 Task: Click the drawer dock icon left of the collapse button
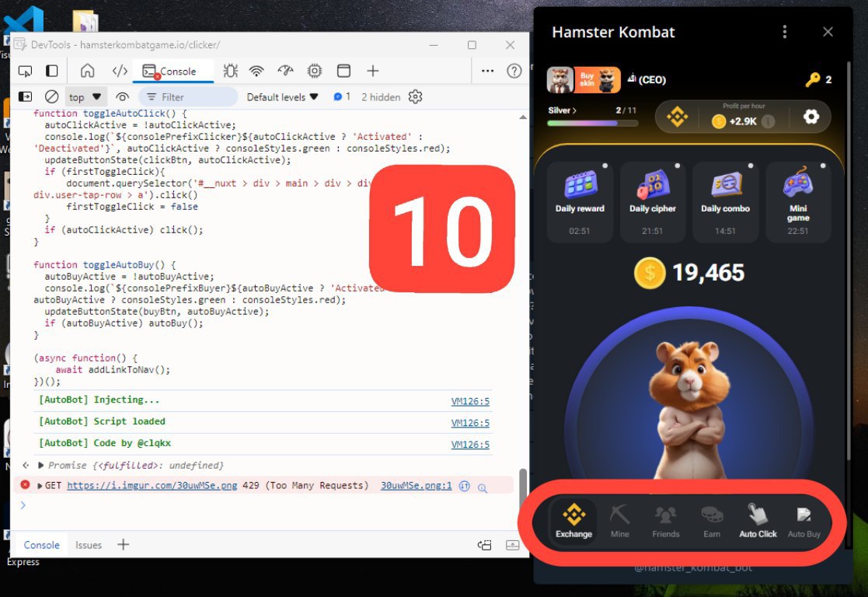pos(484,546)
